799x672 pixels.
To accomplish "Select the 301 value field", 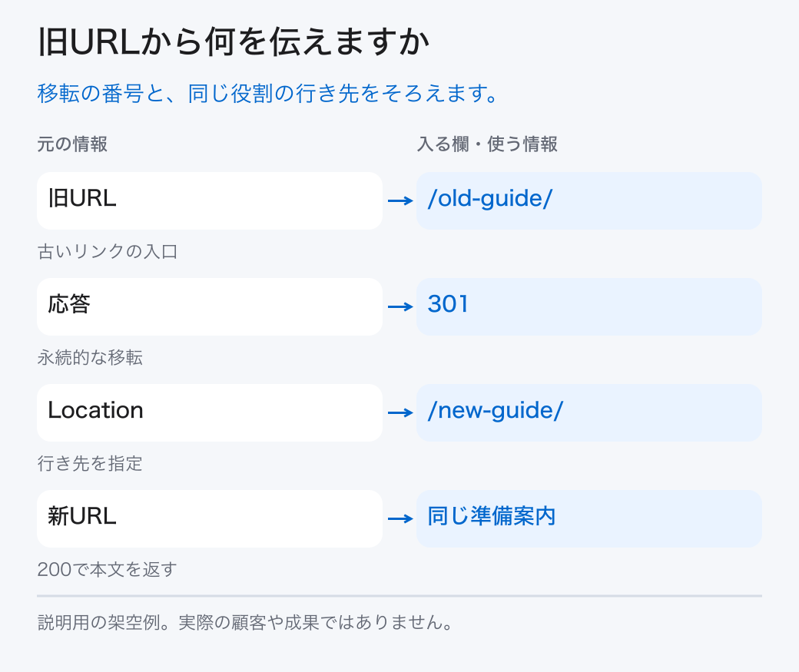I will (x=589, y=306).
